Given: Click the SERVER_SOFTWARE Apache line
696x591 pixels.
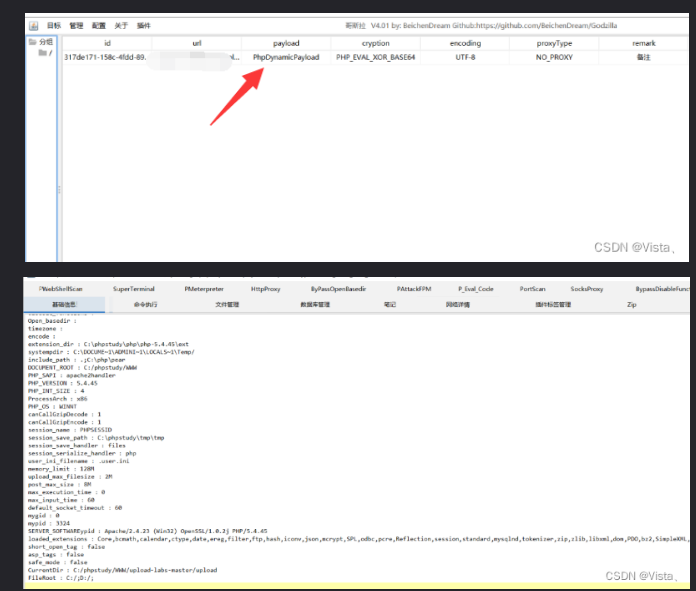Looking at the screenshot, I should click(x=148, y=531).
